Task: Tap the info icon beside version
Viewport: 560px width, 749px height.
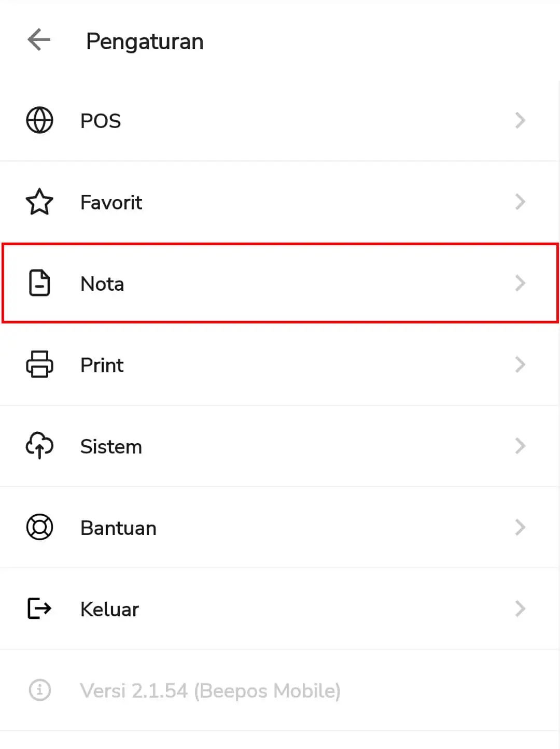Action: click(x=39, y=690)
